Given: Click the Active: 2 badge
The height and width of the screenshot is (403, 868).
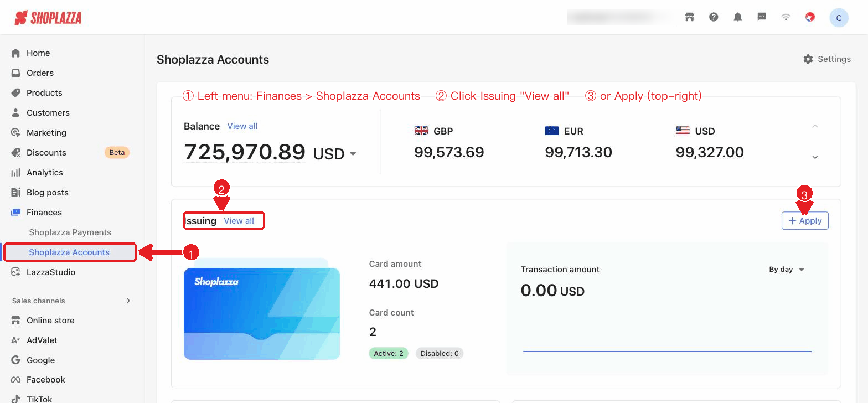Looking at the screenshot, I should click(389, 353).
